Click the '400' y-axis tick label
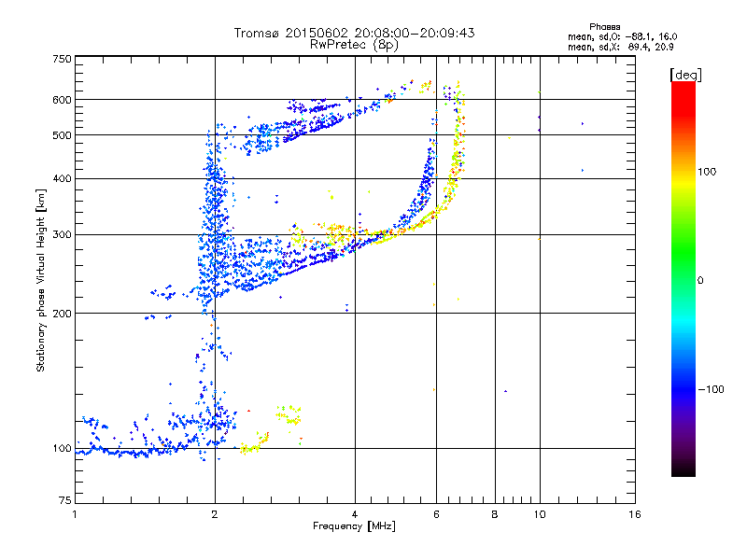The image size is (747, 560). click(x=62, y=179)
